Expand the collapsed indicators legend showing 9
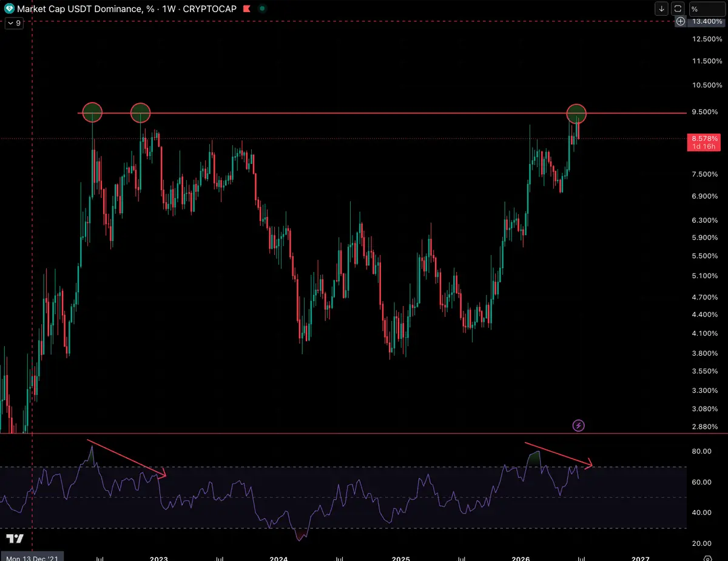 click(x=13, y=23)
